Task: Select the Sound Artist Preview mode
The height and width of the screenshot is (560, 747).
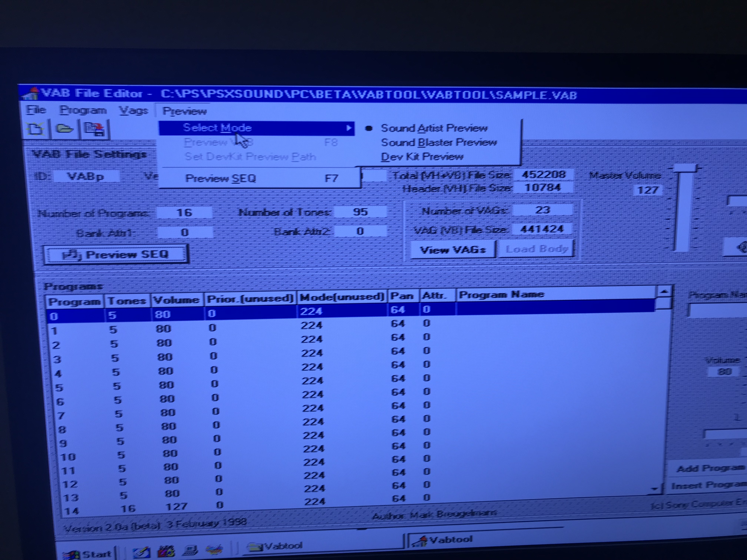Action: pos(434,128)
